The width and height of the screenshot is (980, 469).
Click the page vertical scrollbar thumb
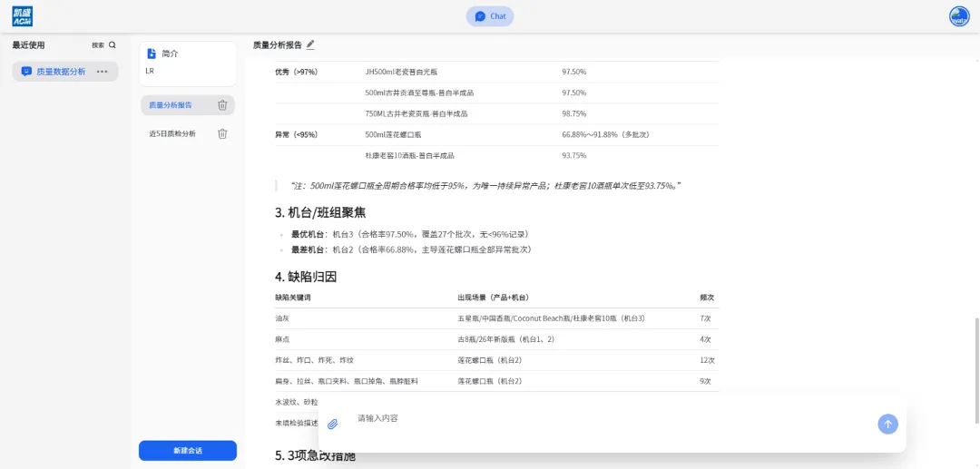(976, 370)
